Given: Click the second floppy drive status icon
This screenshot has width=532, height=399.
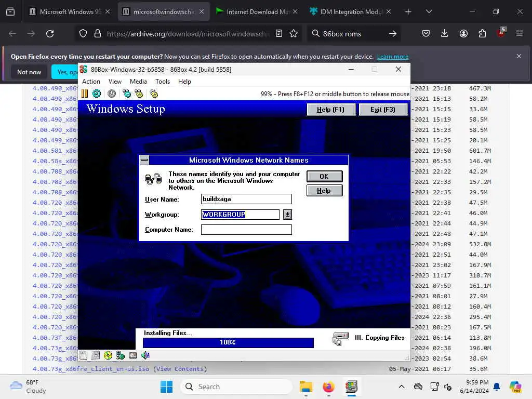Looking at the screenshot, I should (96, 355).
